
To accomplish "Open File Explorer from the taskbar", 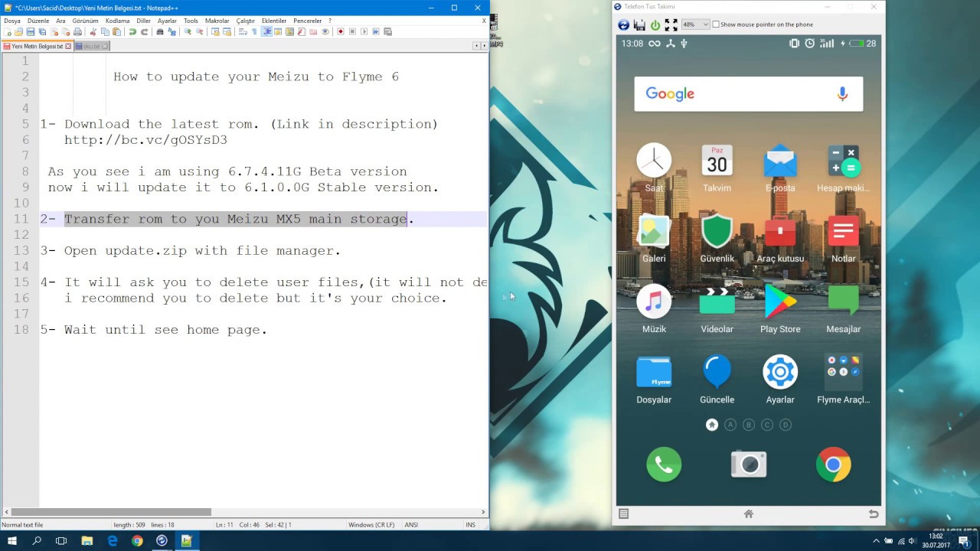I will point(87,540).
